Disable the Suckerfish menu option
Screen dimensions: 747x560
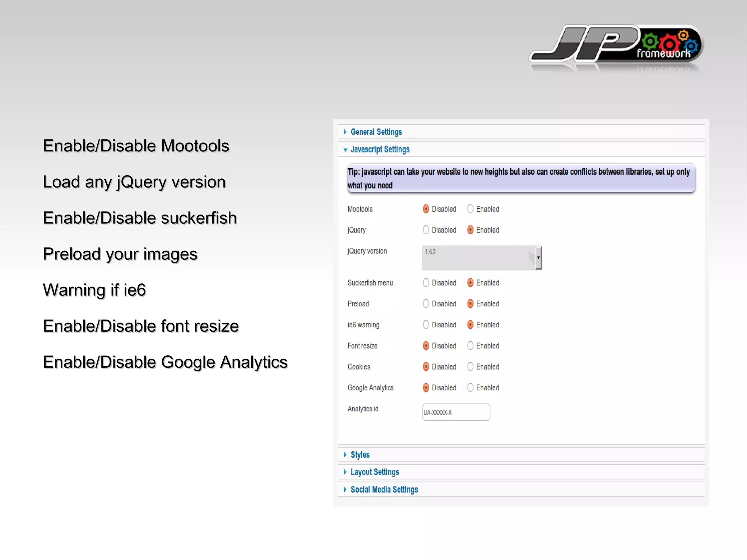[x=426, y=283]
